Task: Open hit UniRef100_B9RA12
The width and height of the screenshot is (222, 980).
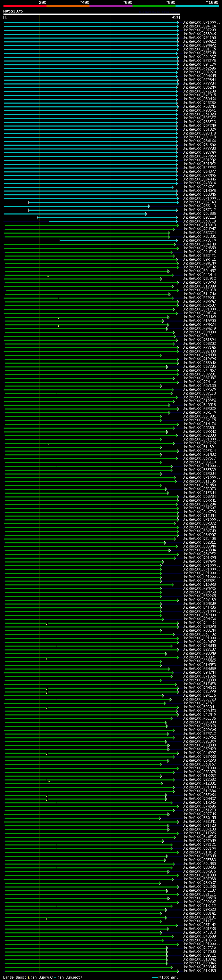Action: pyautogui.click(x=199, y=41)
